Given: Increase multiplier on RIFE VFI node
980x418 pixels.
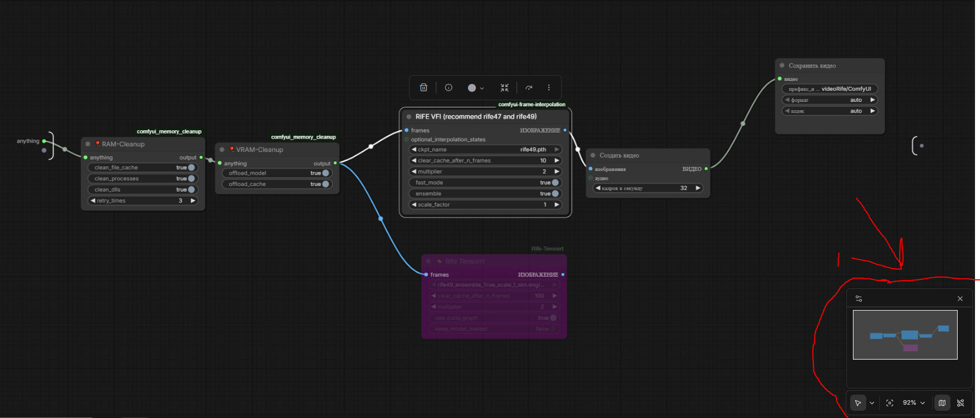Looking at the screenshot, I should point(556,172).
